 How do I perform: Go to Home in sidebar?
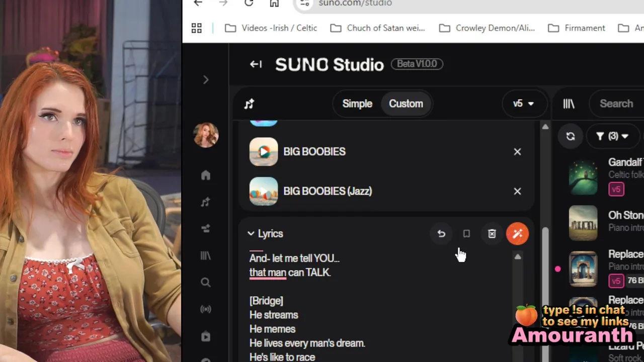(x=206, y=175)
